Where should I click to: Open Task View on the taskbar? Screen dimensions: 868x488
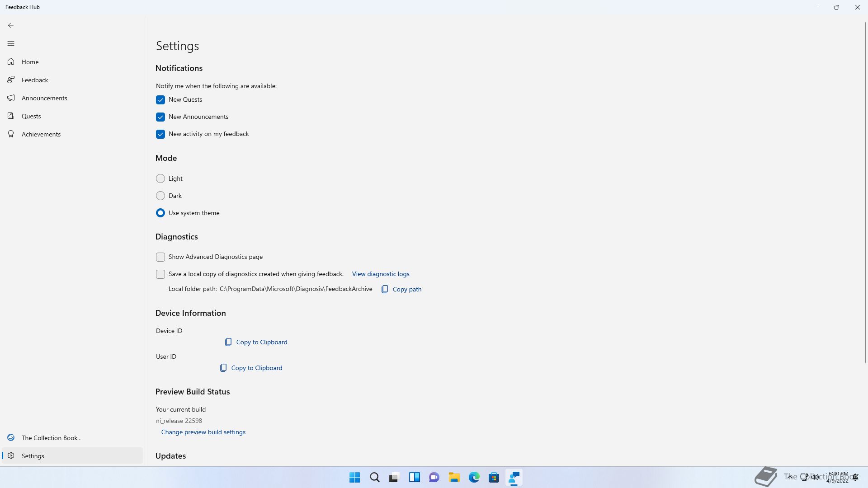click(395, 477)
